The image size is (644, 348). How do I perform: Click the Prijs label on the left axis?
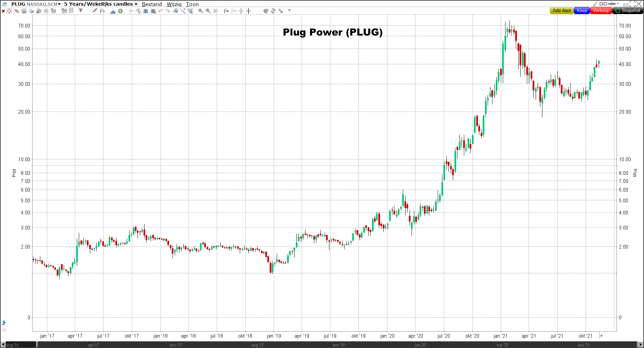pos(14,173)
